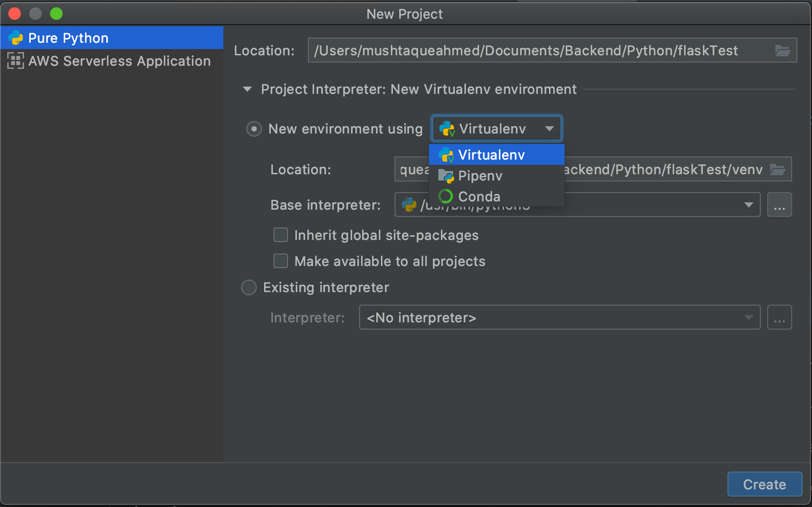Click ellipsis button next to Interpreter dropdown
This screenshot has height=507, width=812.
coord(780,317)
